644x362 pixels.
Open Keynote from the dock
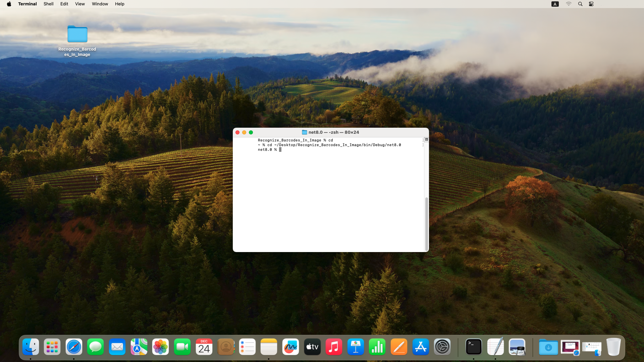(356, 347)
